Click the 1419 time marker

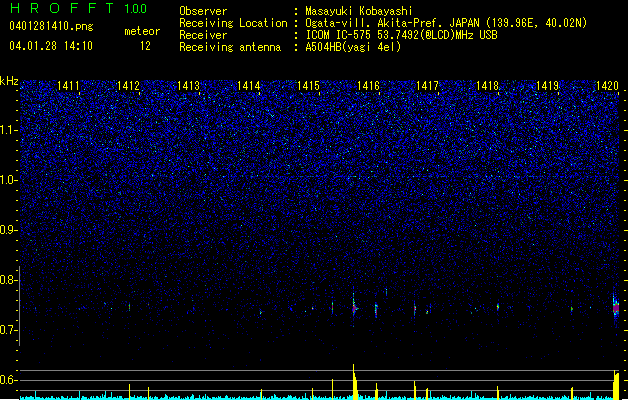coord(547,86)
